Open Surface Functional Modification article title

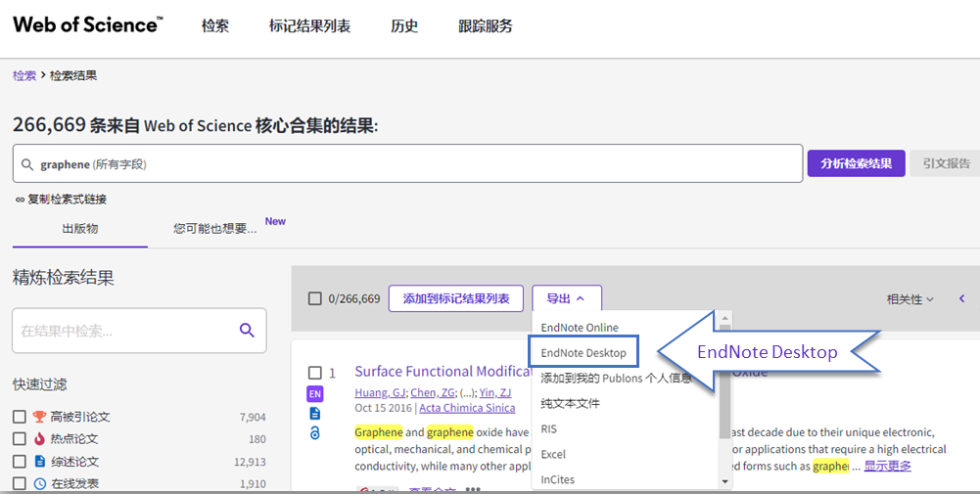coord(443,371)
